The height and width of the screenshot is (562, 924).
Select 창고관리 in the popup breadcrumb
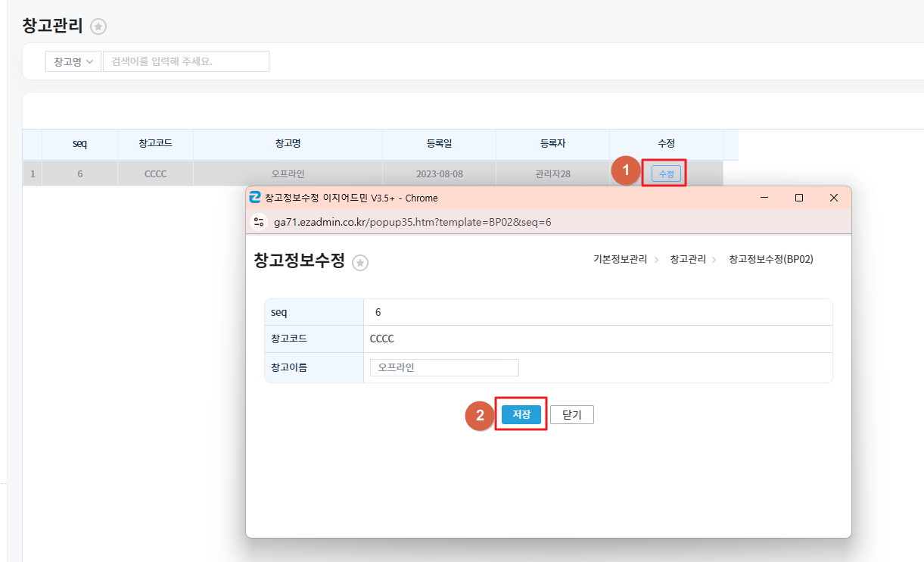[688, 259]
